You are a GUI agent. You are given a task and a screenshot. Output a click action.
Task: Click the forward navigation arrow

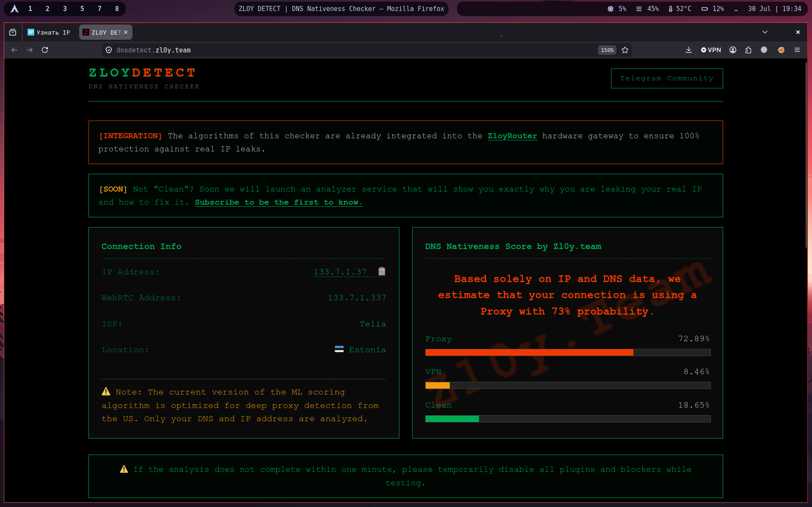coord(30,50)
